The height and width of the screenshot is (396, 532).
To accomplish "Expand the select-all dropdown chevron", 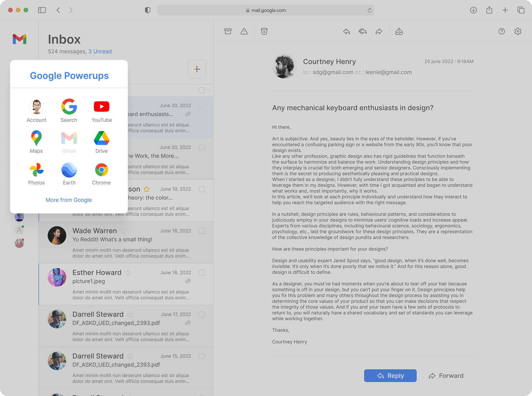I will pos(209,90).
